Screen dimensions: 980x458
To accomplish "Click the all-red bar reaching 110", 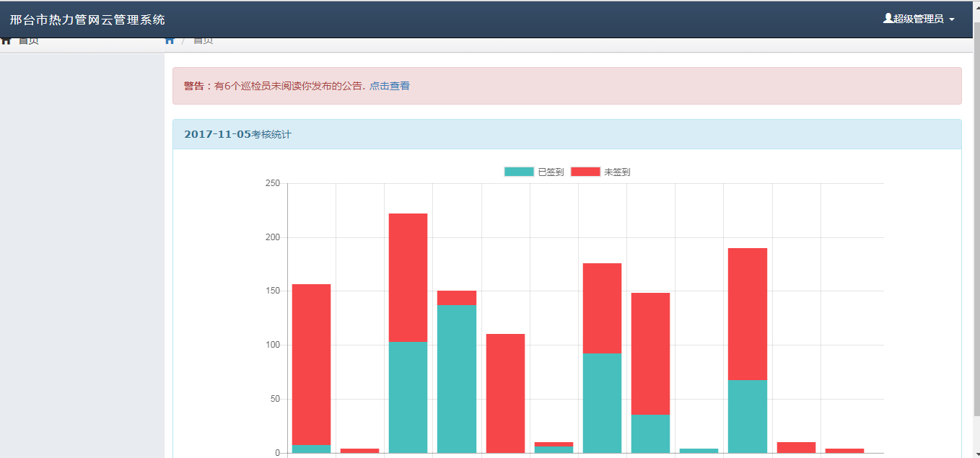I will click(x=505, y=393).
